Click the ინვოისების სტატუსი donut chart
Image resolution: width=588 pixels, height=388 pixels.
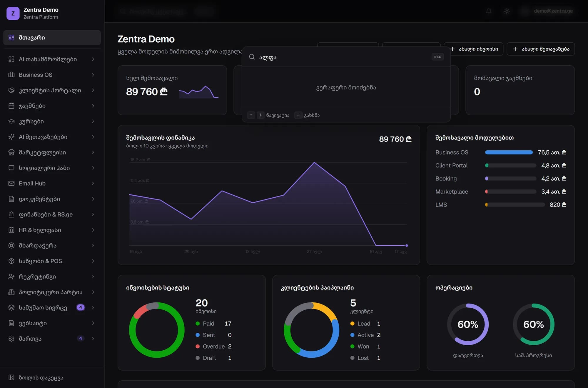pos(157,330)
